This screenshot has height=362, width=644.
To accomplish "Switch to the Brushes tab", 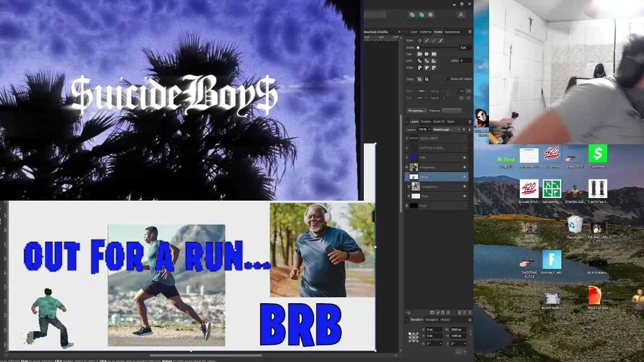I will (426, 121).
